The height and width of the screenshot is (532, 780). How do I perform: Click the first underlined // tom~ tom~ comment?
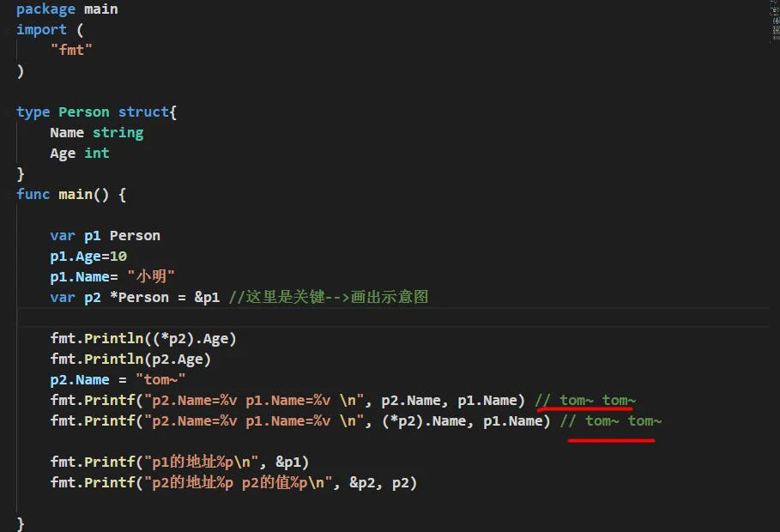pos(585,400)
